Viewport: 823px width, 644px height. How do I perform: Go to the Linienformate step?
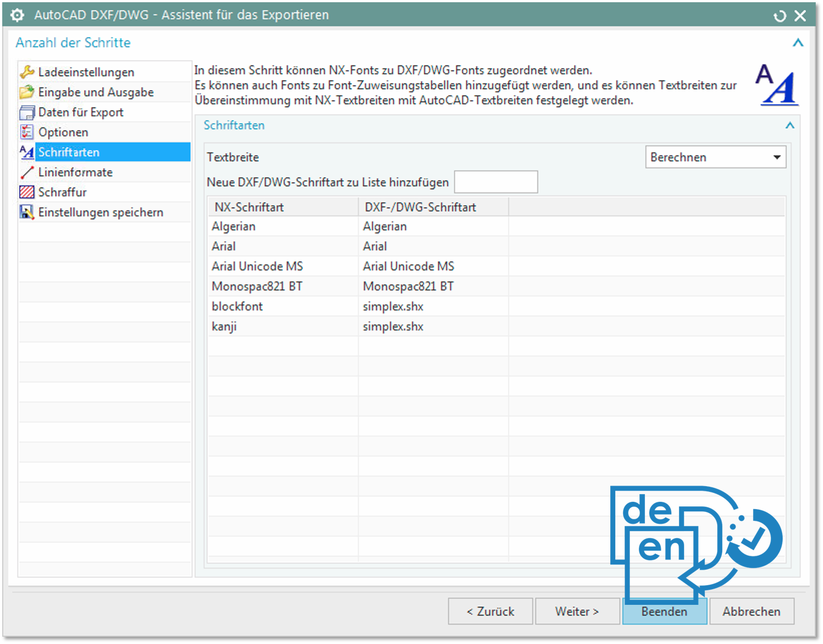(x=76, y=172)
